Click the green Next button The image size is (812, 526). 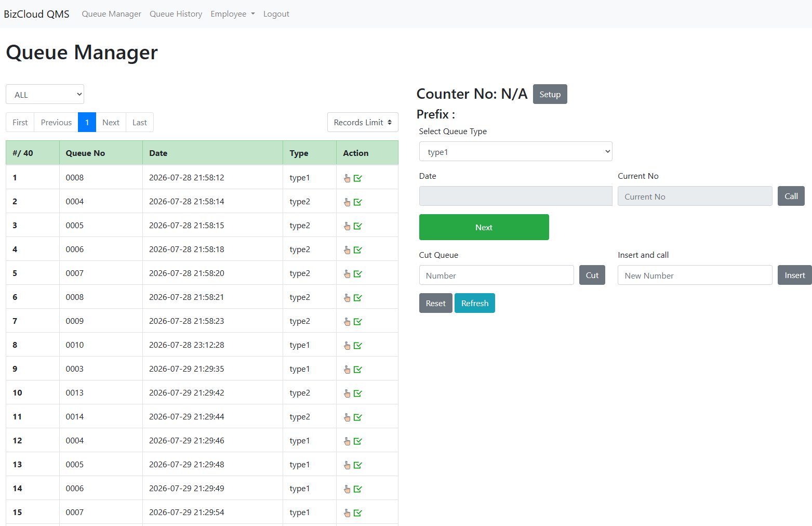click(484, 227)
